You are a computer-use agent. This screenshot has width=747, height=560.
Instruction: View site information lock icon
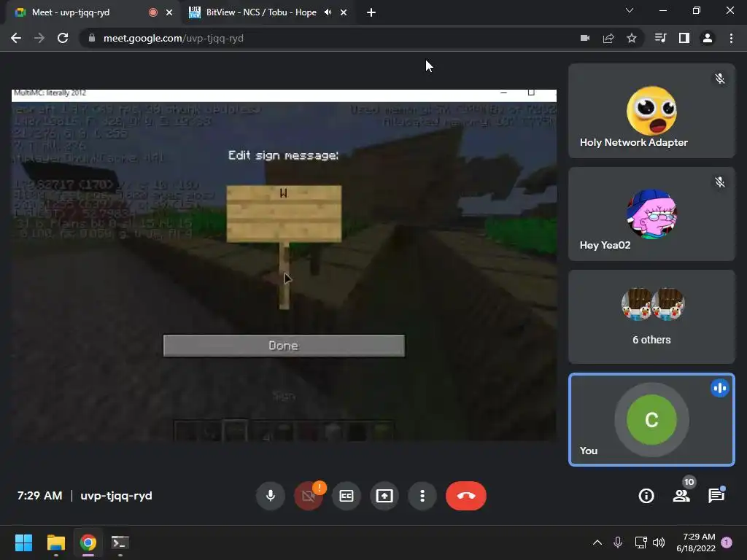click(x=91, y=38)
